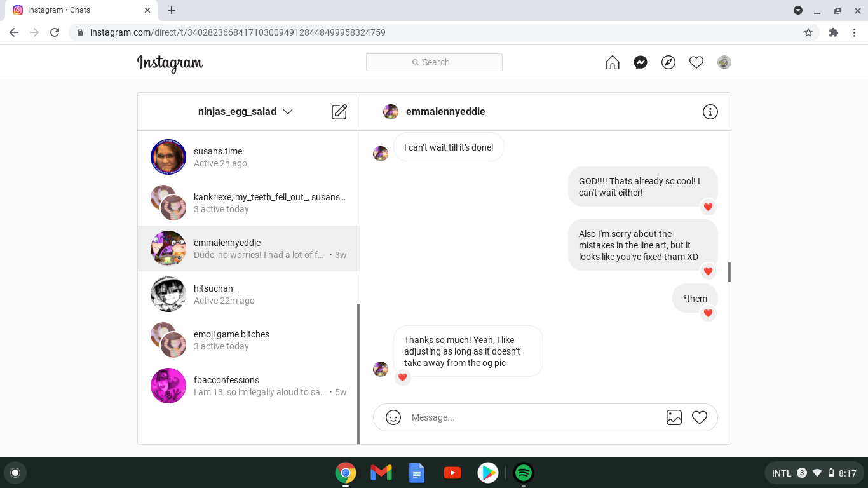Click the site lock icon in address bar
Screen dimensions: 868x488
(x=80, y=32)
